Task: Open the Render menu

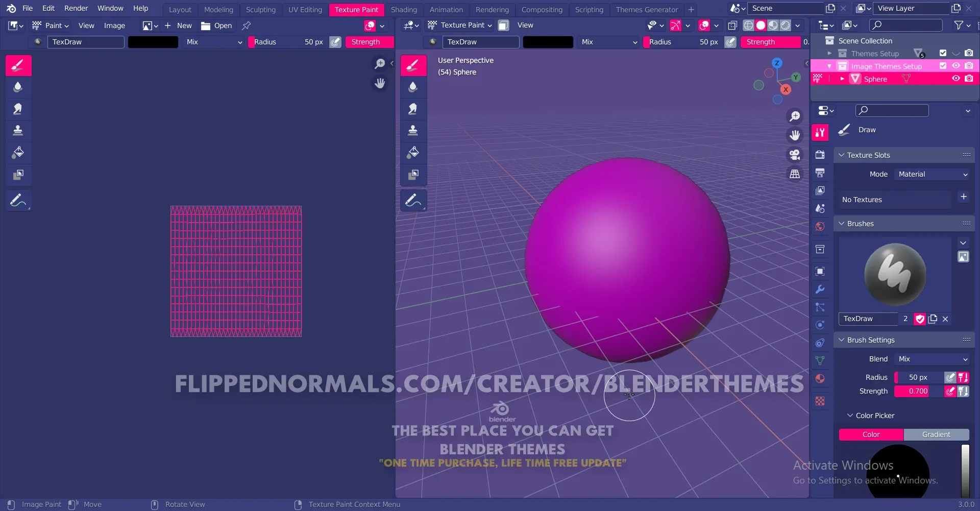Action: [76, 8]
